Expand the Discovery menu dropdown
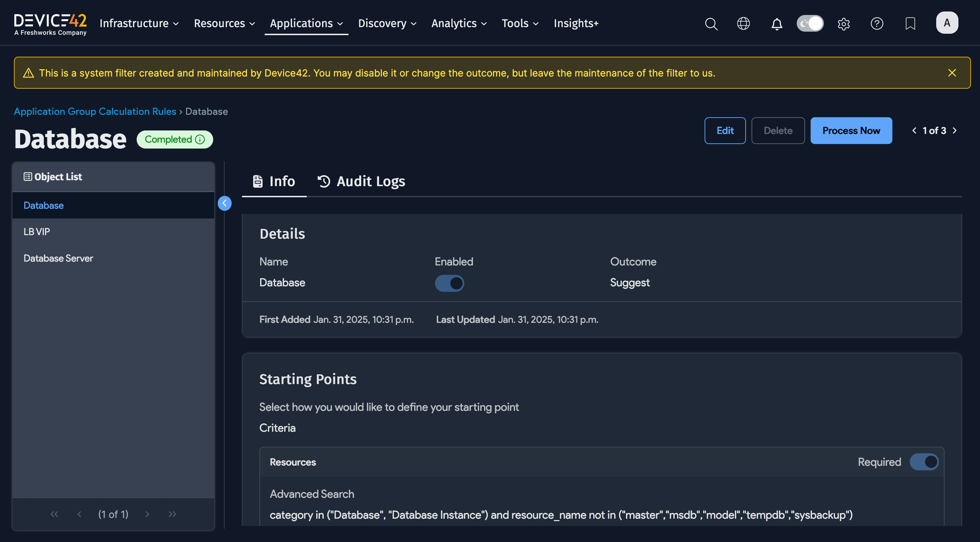Viewport: 980px width, 542px height. (x=387, y=24)
